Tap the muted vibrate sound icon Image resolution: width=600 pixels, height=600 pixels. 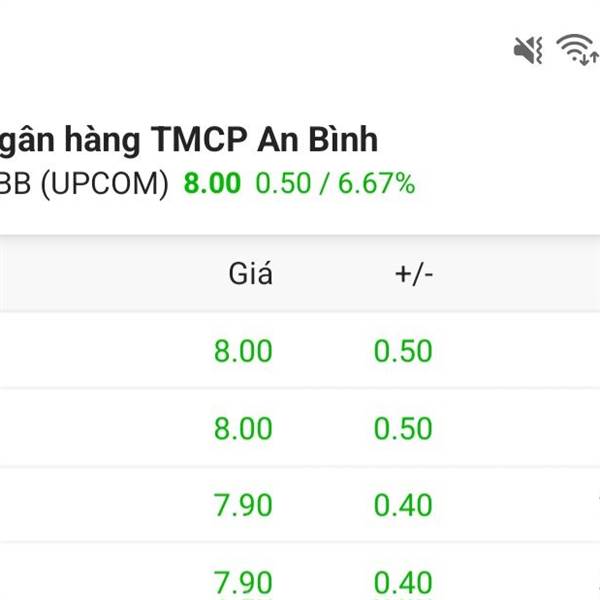pos(528,50)
